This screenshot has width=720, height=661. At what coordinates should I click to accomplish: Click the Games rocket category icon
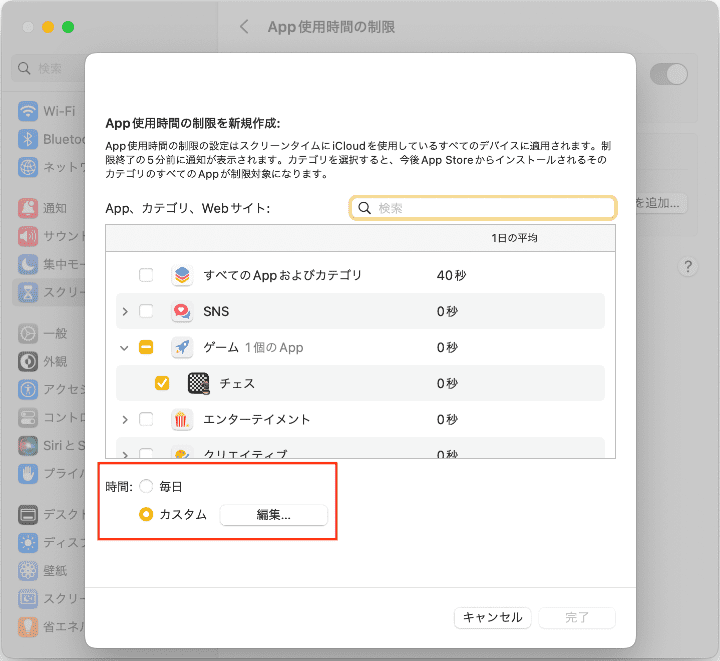(x=181, y=347)
